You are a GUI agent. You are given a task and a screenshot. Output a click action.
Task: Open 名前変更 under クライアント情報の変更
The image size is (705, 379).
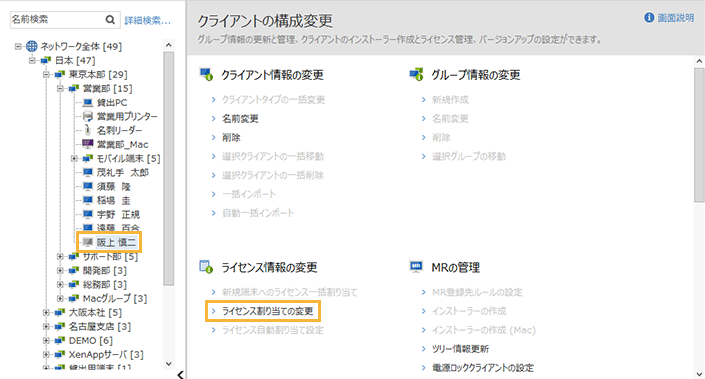click(240, 119)
